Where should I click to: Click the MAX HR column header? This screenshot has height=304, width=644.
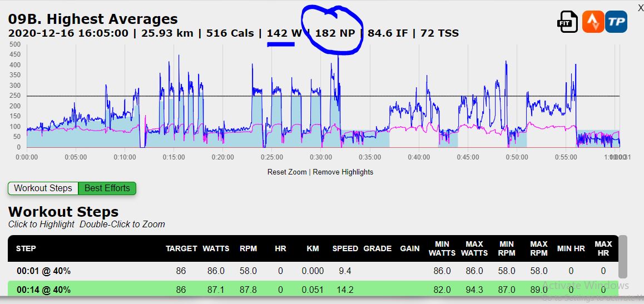pos(603,248)
